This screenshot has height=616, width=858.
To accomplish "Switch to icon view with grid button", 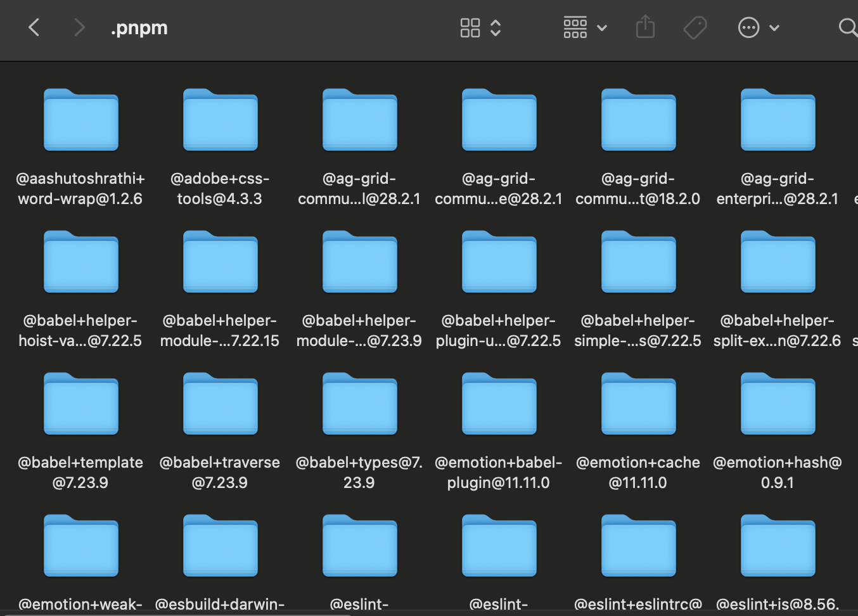I will click(470, 28).
